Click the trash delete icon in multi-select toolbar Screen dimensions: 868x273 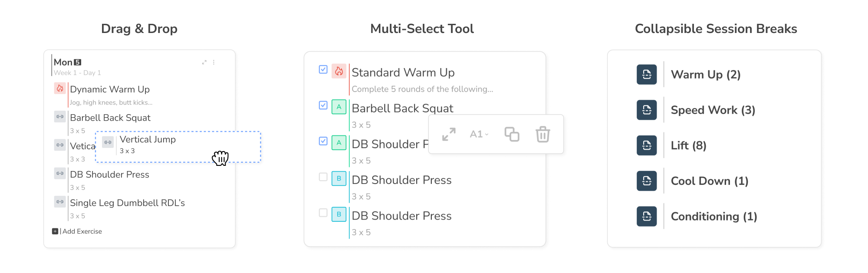pyautogui.click(x=542, y=135)
